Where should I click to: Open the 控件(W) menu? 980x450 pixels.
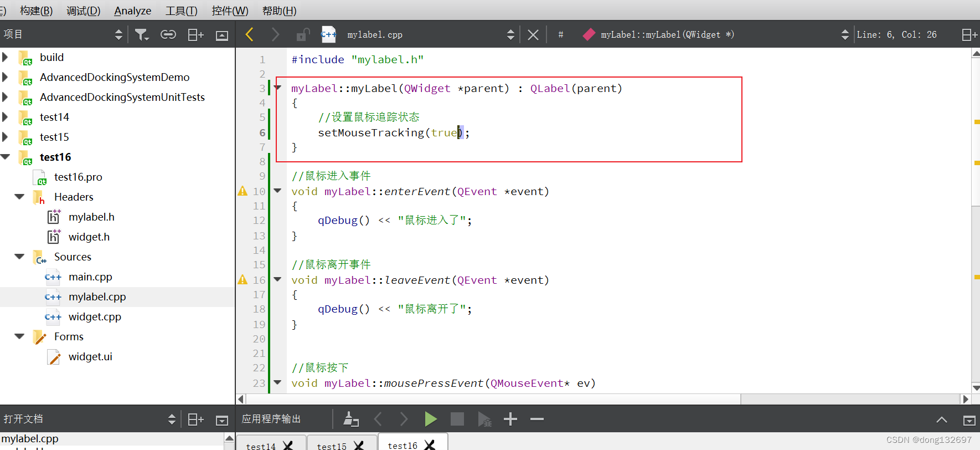click(x=230, y=11)
